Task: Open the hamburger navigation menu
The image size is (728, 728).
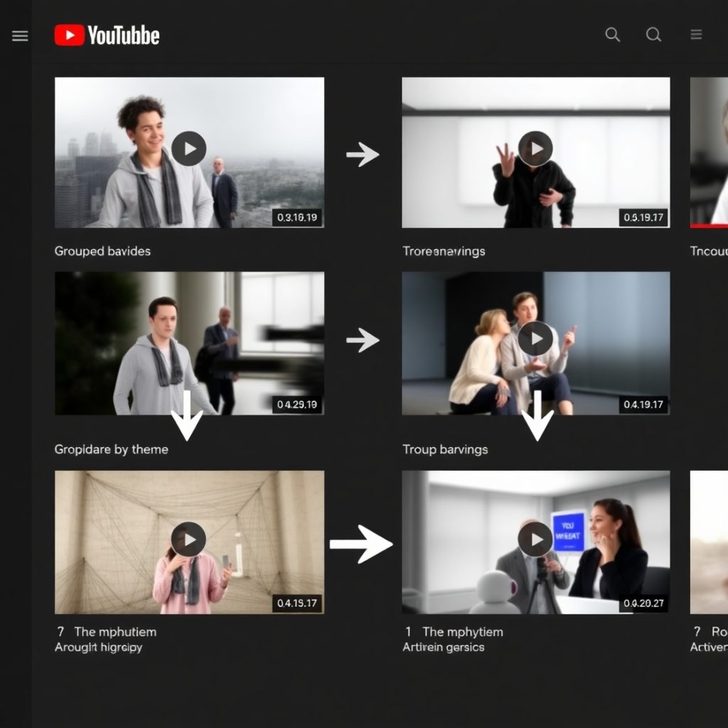Action: [19, 36]
